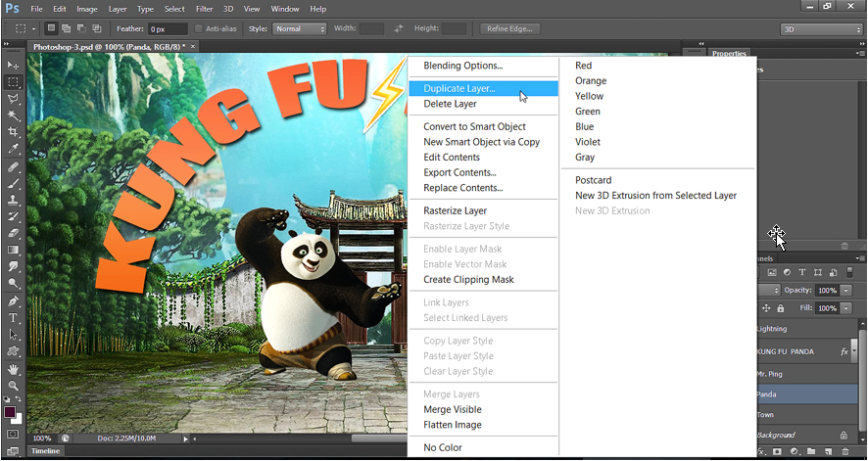Toggle the layer filter on/off switch
Screen dimensions: 868x461
pyautogui.click(x=849, y=272)
